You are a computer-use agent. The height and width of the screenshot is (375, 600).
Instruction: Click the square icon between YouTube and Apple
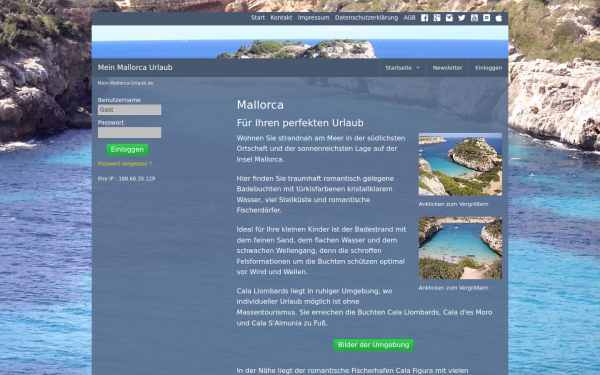pyautogui.click(x=486, y=18)
